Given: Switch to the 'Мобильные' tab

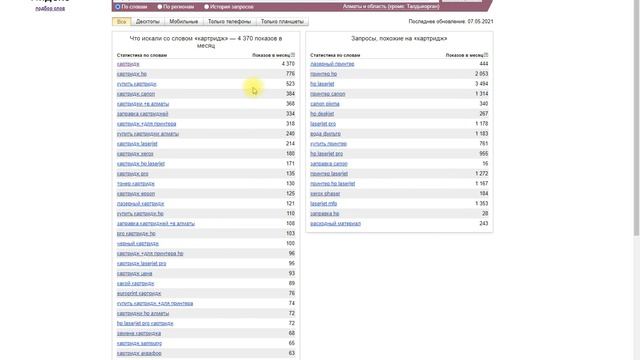Looking at the screenshot, I should 184,22.
